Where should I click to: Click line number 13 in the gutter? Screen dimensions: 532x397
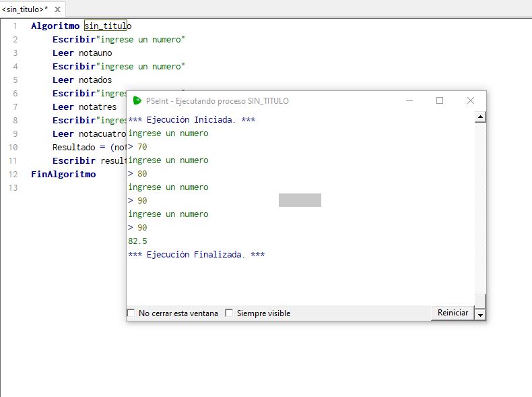tap(14, 188)
